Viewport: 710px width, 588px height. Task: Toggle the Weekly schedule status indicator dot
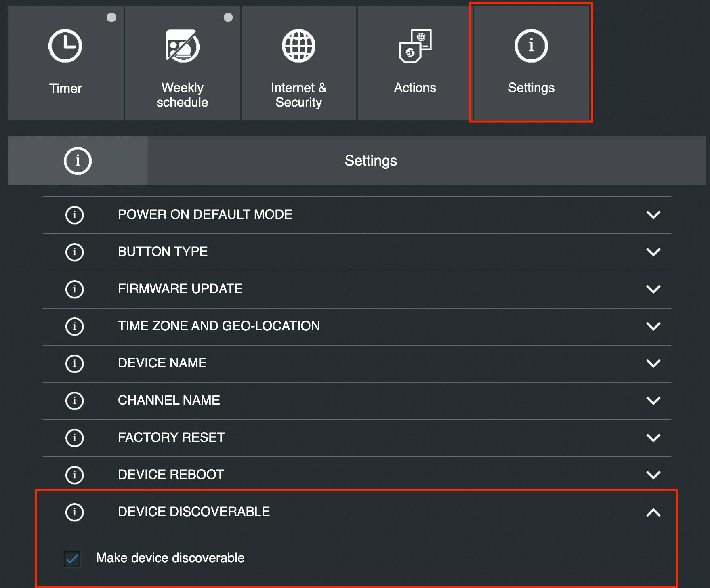click(228, 17)
